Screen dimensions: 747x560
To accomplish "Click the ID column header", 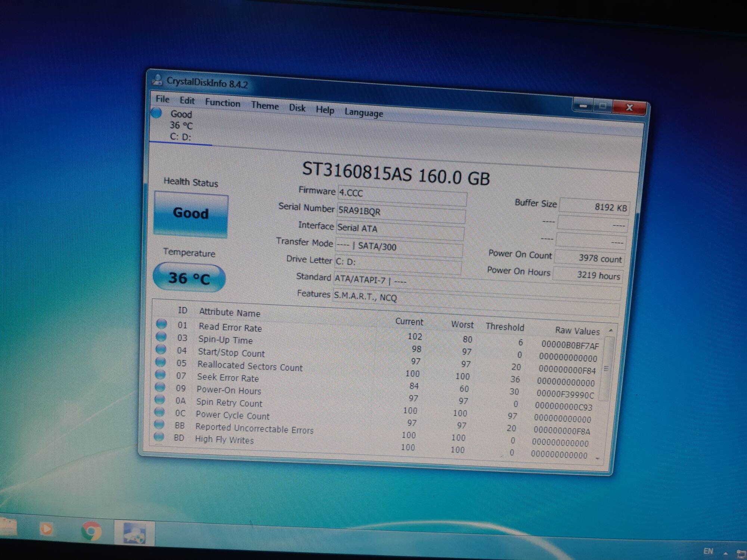I will [x=183, y=310].
